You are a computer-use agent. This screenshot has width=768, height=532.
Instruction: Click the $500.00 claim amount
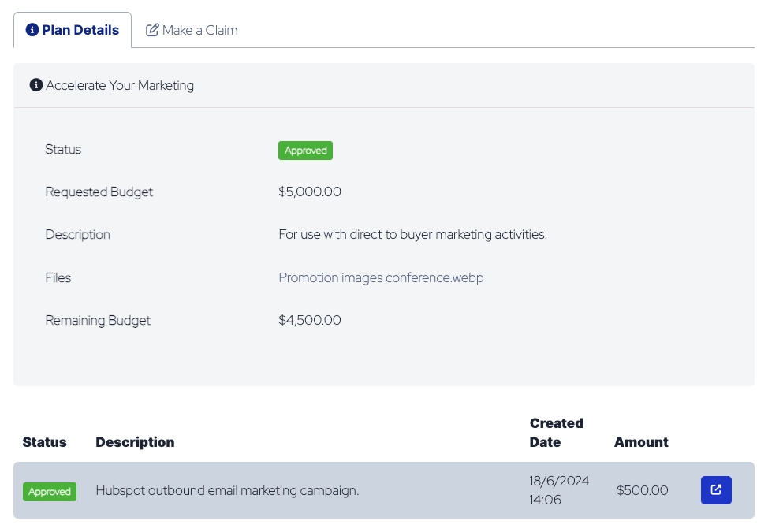(642, 490)
